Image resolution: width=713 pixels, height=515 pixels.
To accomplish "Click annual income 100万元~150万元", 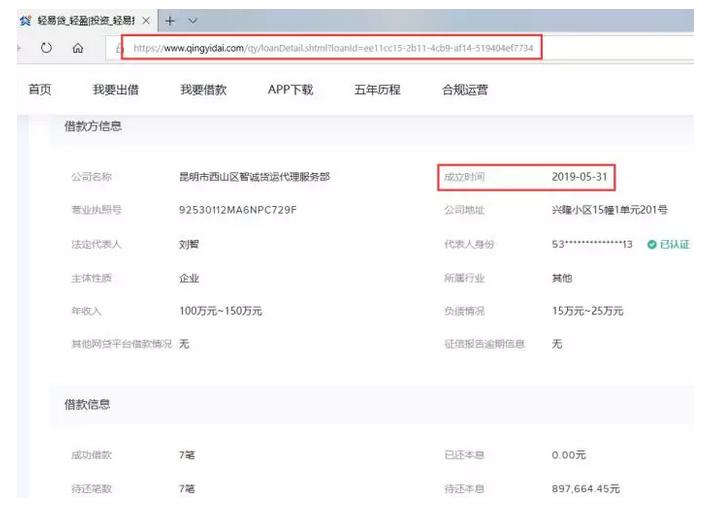I will pos(221,311).
